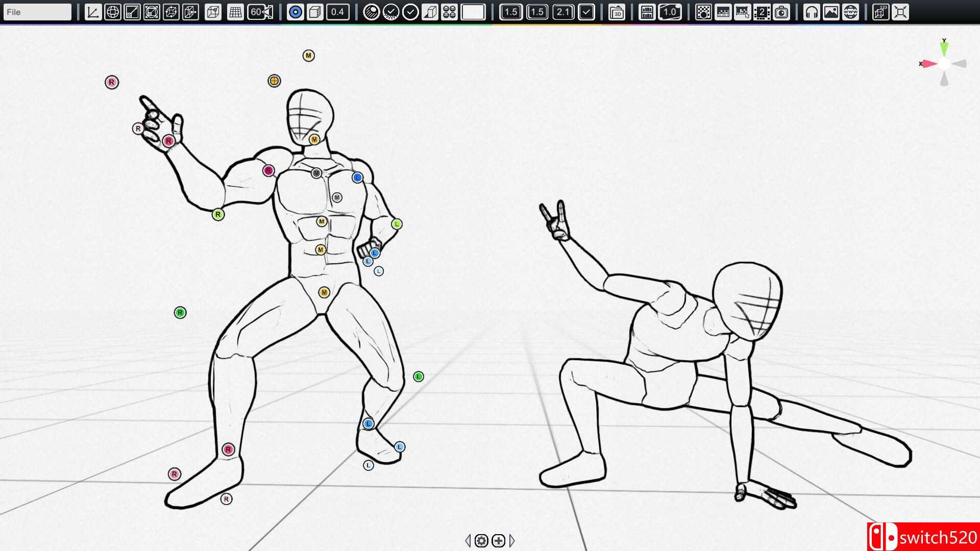Select the globe wireframe view icon

112,12
